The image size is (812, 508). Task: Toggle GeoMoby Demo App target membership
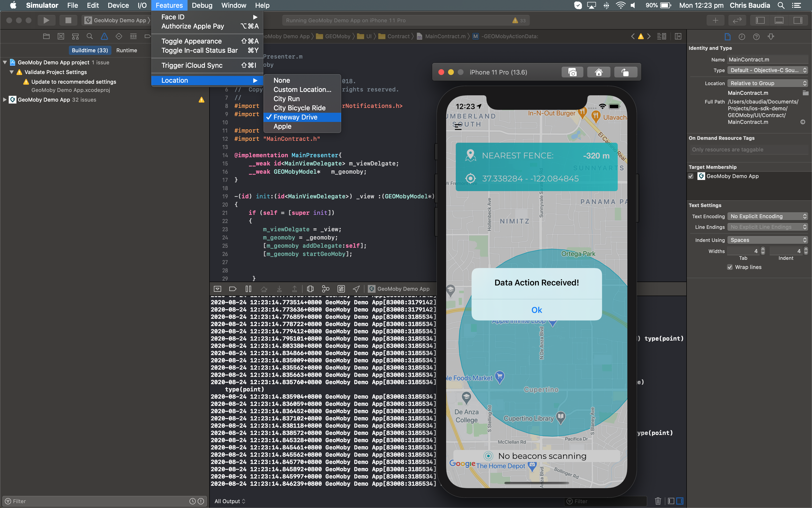tap(691, 176)
